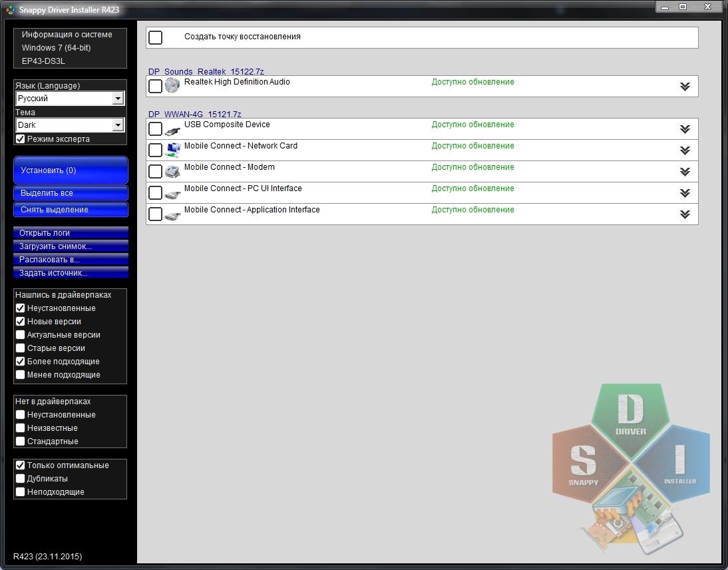Viewport: 728px width, 570px height.
Task: Click the Создать точку восстановления label
Action: coord(242,37)
